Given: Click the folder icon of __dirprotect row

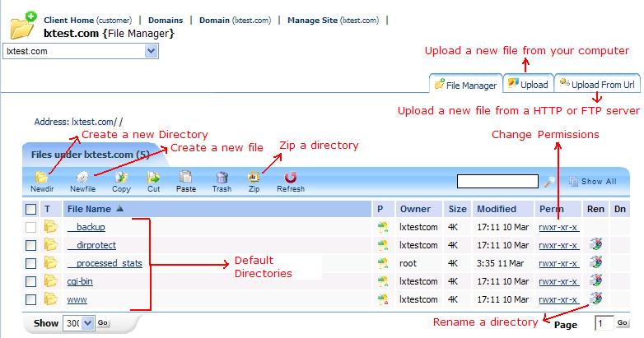Looking at the screenshot, I should (50, 244).
